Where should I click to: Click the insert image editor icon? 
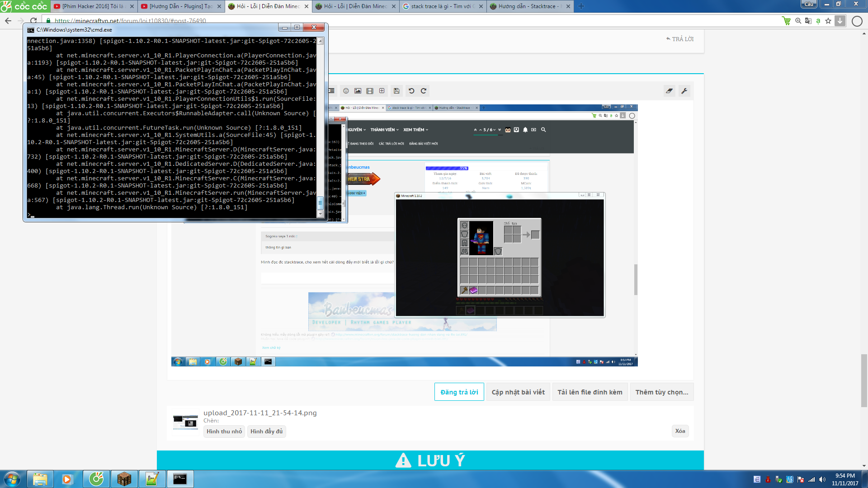point(358,91)
